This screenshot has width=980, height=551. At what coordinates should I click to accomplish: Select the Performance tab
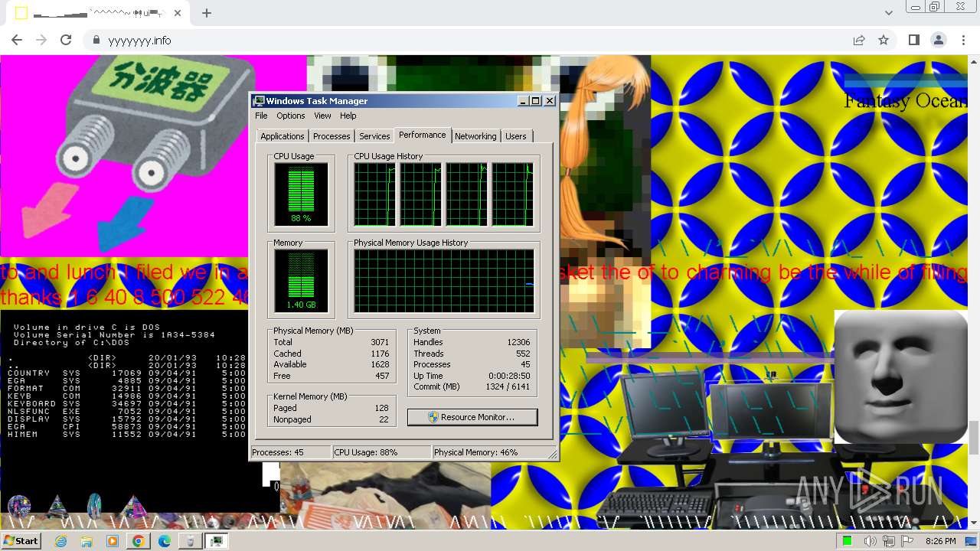click(x=423, y=135)
